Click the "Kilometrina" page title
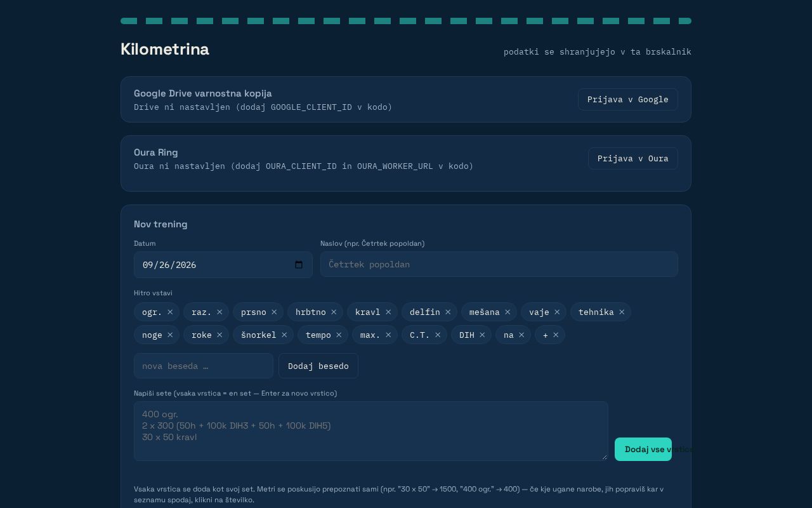812x508 pixels. coord(165,49)
